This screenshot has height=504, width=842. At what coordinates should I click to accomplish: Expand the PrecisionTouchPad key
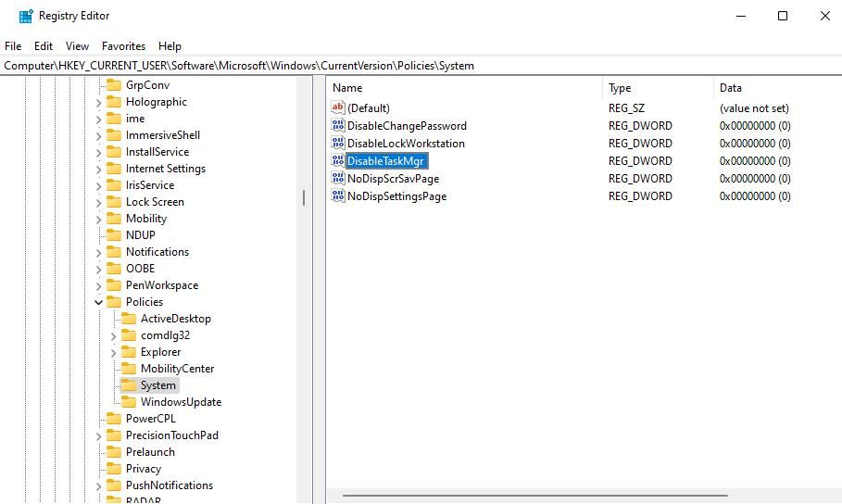pyautogui.click(x=99, y=436)
